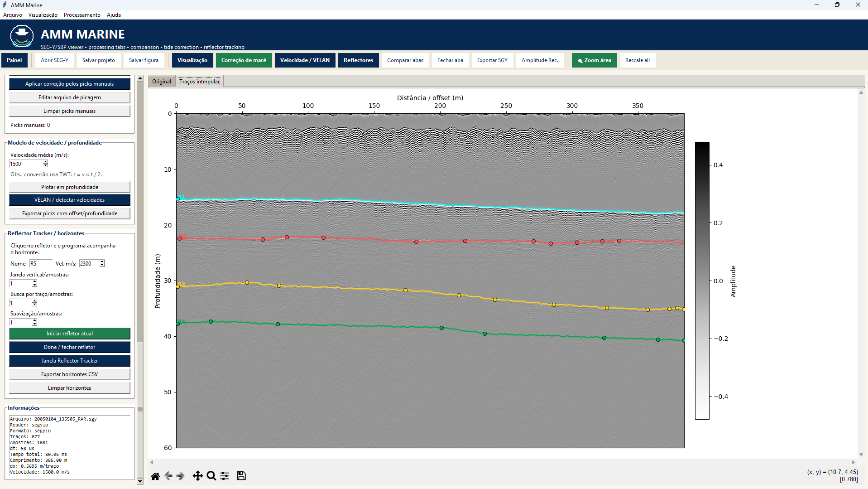Click the forward arrow navigation icon
The height and width of the screenshot is (489, 868).
(181, 476)
